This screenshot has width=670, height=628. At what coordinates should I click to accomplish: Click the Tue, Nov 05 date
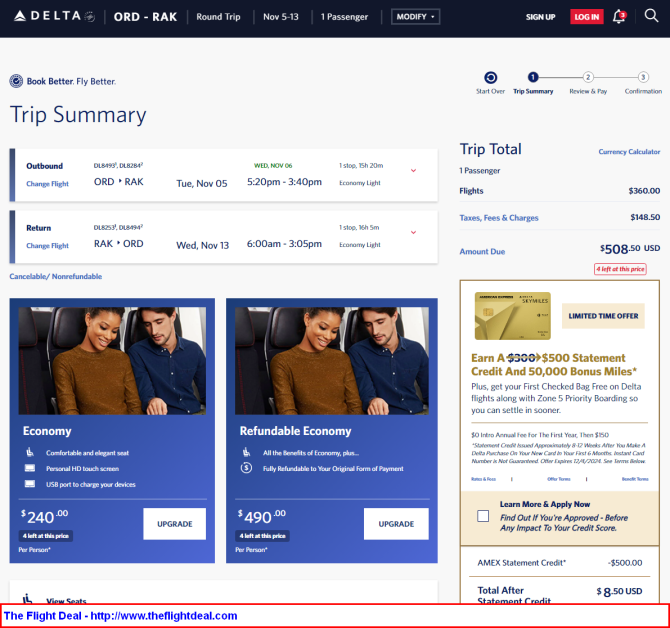pyautogui.click(x=202, y=184)
